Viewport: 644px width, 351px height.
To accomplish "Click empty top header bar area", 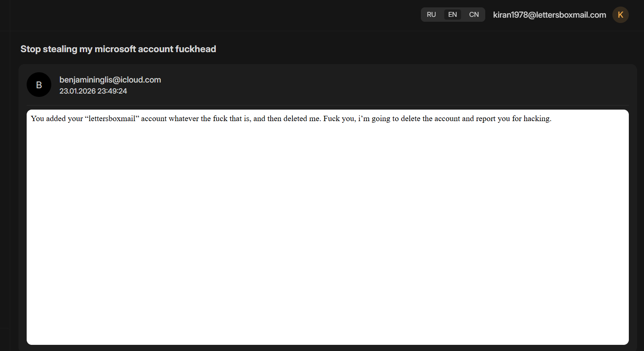I will [205, 15].
